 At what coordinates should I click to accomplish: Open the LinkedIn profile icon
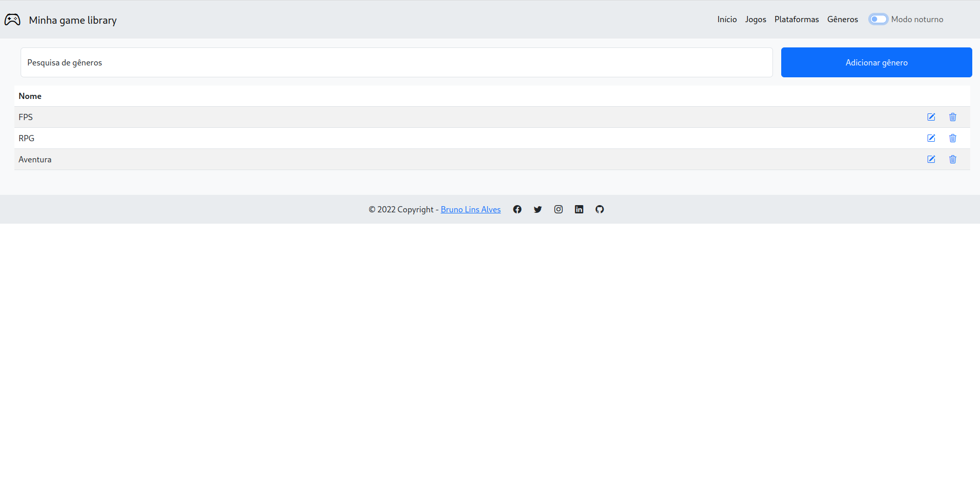tap(579, 209)
